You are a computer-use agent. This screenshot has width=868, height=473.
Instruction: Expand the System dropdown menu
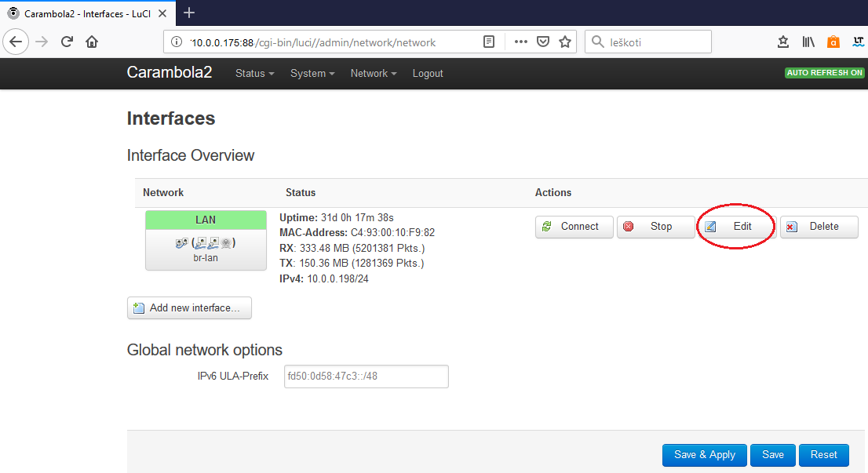(312, 73)
